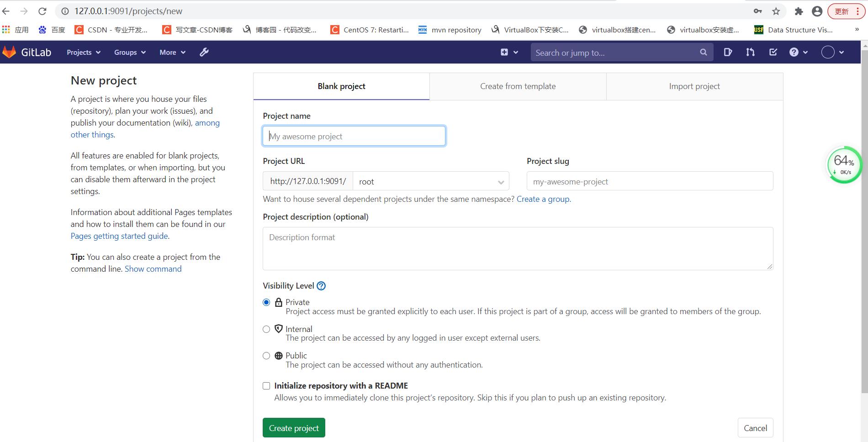Open the virtualbox安装虚 bookmark
Screen dimensions: 868x442
click(x=703, y=30)
